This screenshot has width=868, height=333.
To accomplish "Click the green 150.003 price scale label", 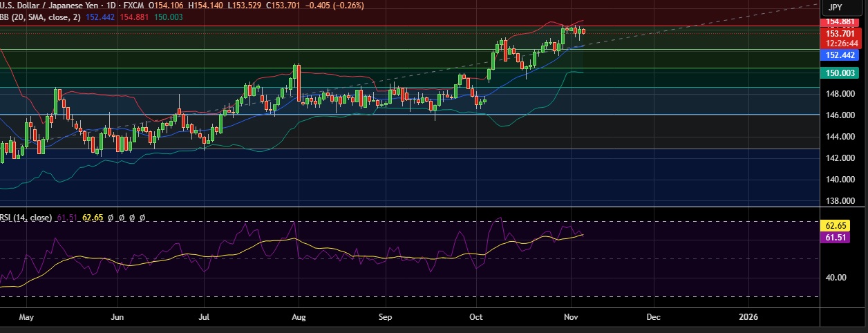I will (838, 73).
